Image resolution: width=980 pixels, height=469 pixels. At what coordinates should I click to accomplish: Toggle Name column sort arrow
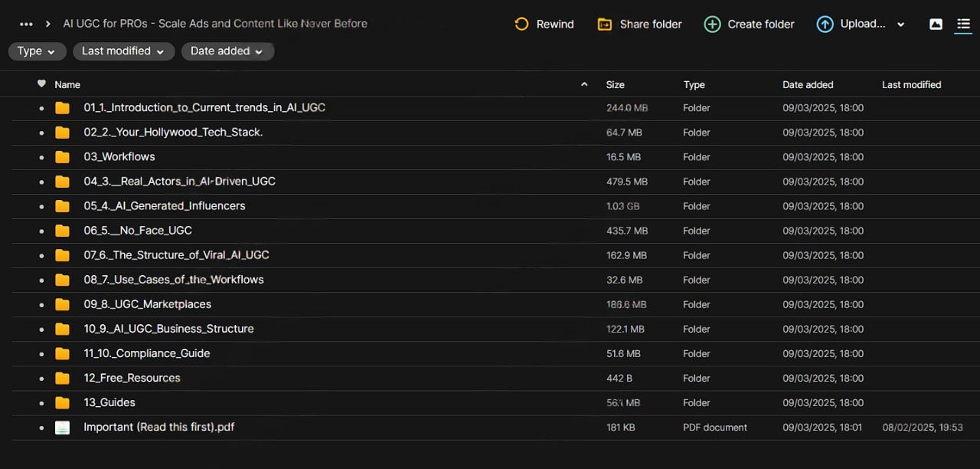584,84
